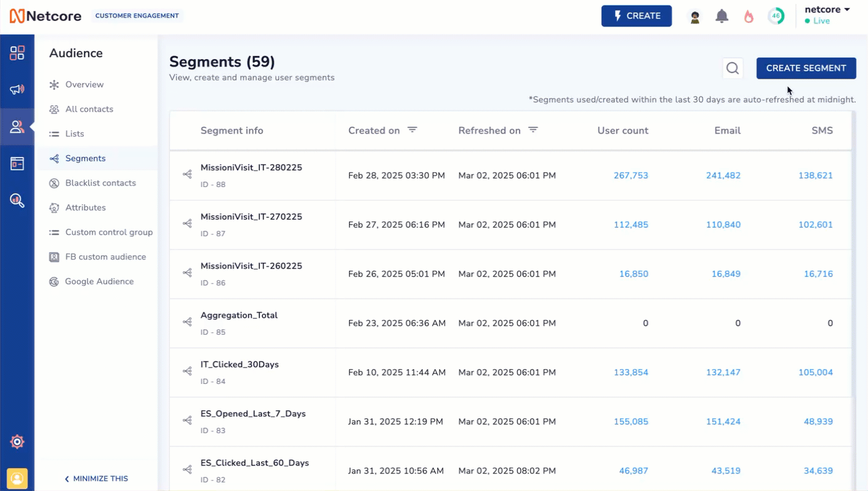Open Google Audience menu item
Screen dimensions: 868x491
point(99,281)
